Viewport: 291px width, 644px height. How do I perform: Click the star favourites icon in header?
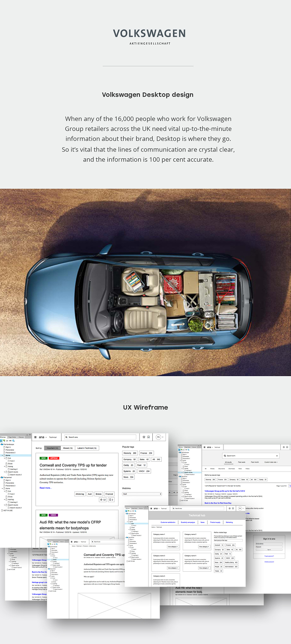(x=144, y=437)
